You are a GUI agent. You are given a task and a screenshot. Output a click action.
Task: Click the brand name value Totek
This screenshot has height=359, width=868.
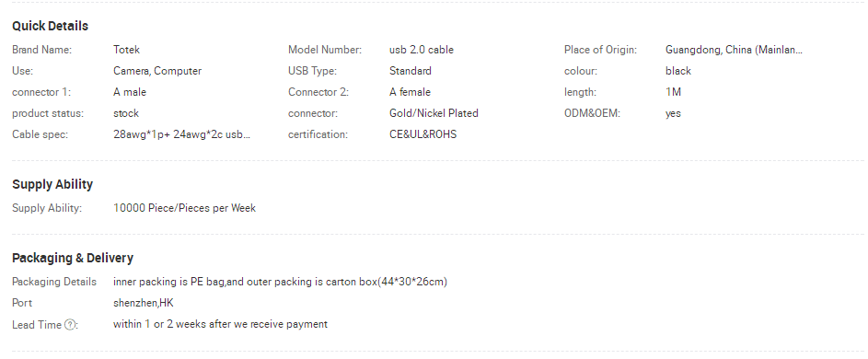pyautogui.click(x=126, y=50)
